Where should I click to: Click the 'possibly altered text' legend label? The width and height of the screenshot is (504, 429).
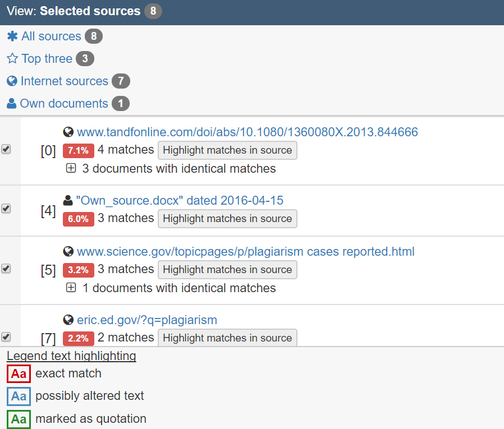click(90, 396)
